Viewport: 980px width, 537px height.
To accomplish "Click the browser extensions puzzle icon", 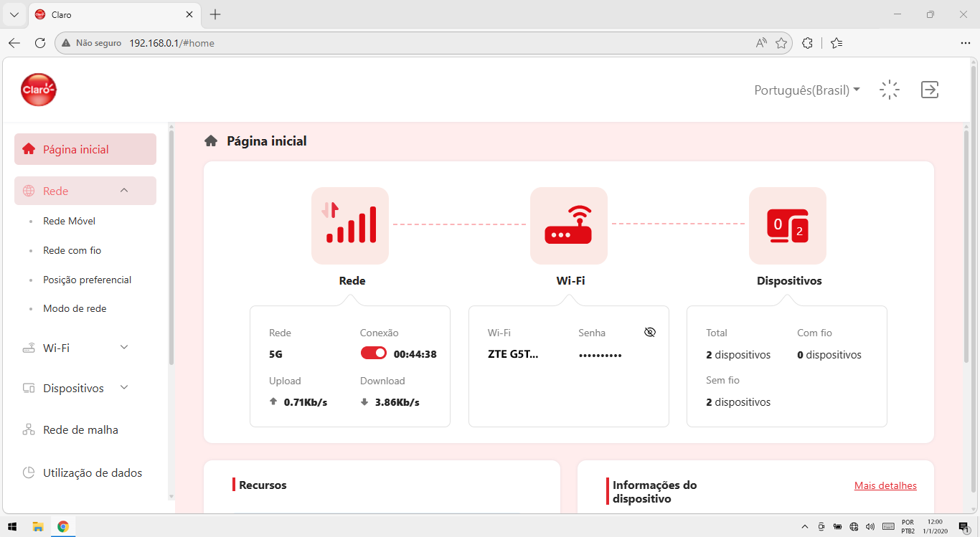I will 808,43.
